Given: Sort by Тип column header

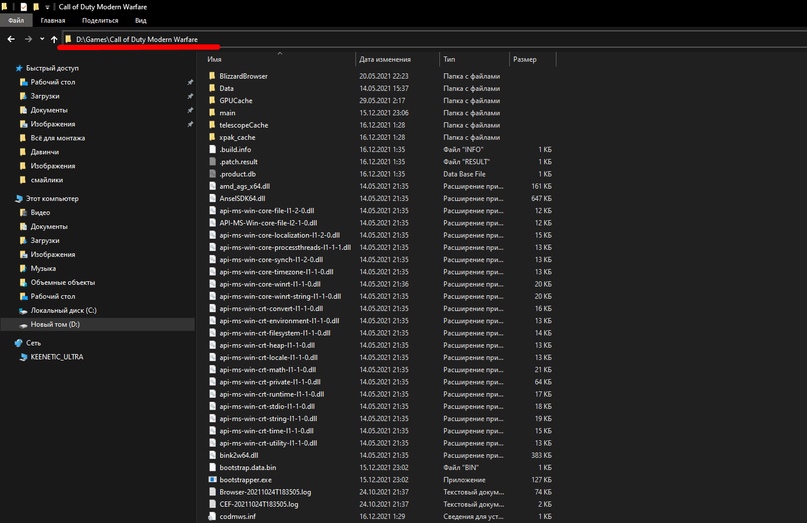Looking at the screenshot, I should tap(449, 59).
